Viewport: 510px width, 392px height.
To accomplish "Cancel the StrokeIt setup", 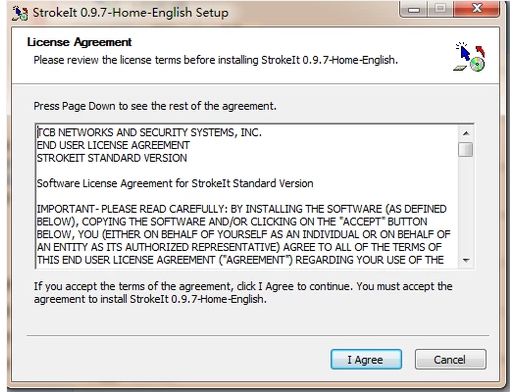I will pos(450,359).
